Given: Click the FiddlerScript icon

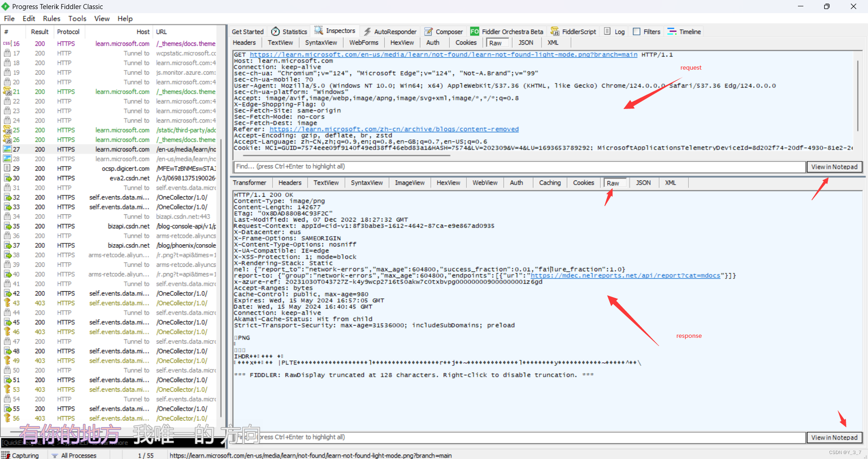Looking at the screenshot, I should coord(555,32).
